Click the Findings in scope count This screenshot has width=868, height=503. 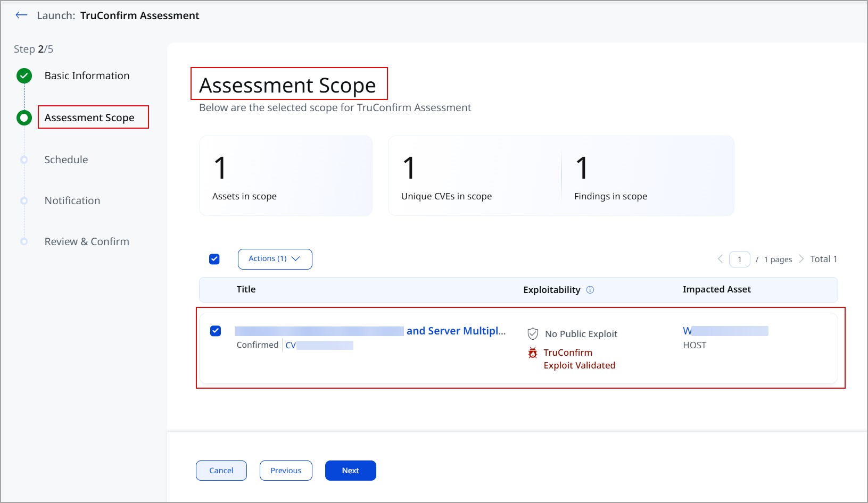coord(582,167)
